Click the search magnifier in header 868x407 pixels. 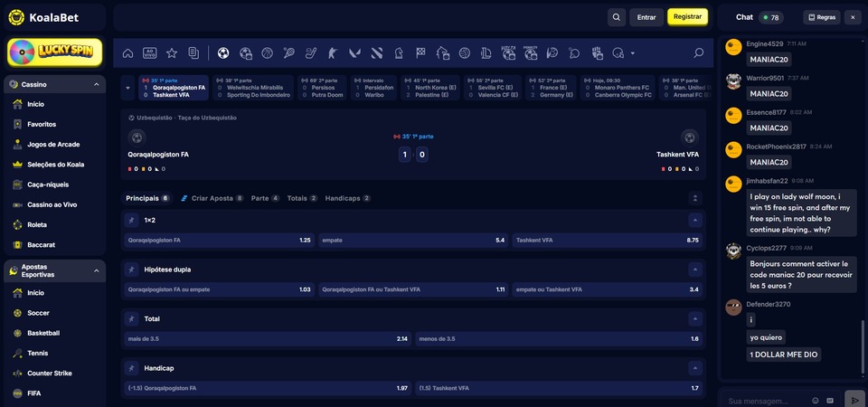tap(616, 16)
